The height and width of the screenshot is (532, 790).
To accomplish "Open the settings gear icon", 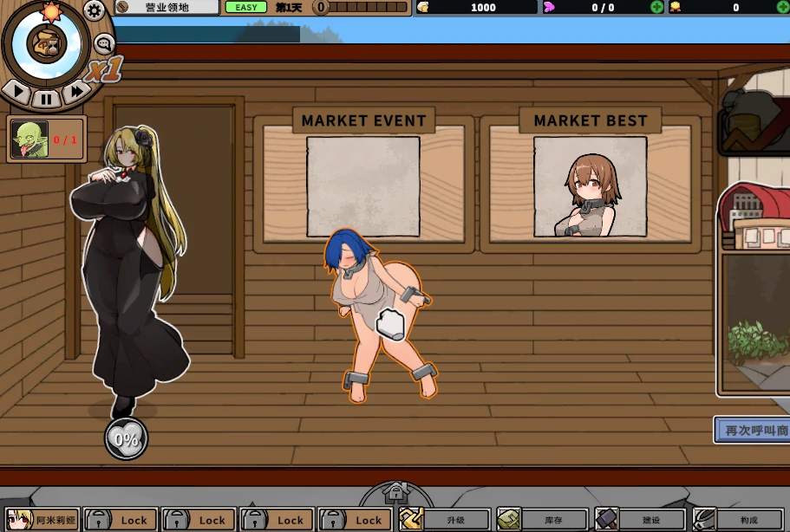I will pyautogui.click(x=95, y=10).
